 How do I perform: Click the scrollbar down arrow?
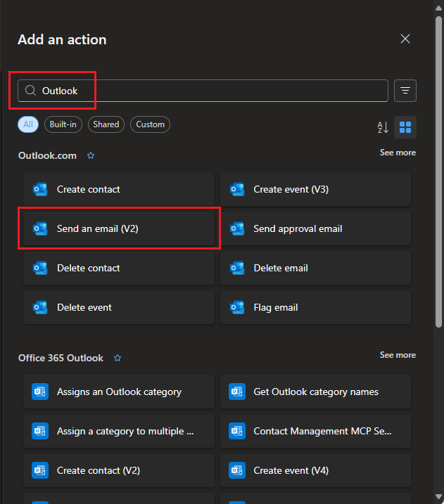pos(438,496)
